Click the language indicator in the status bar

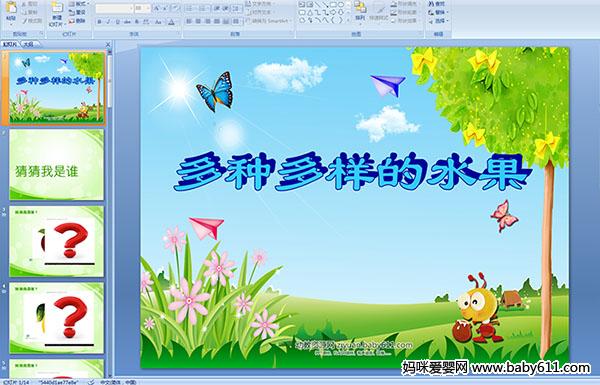118,382
